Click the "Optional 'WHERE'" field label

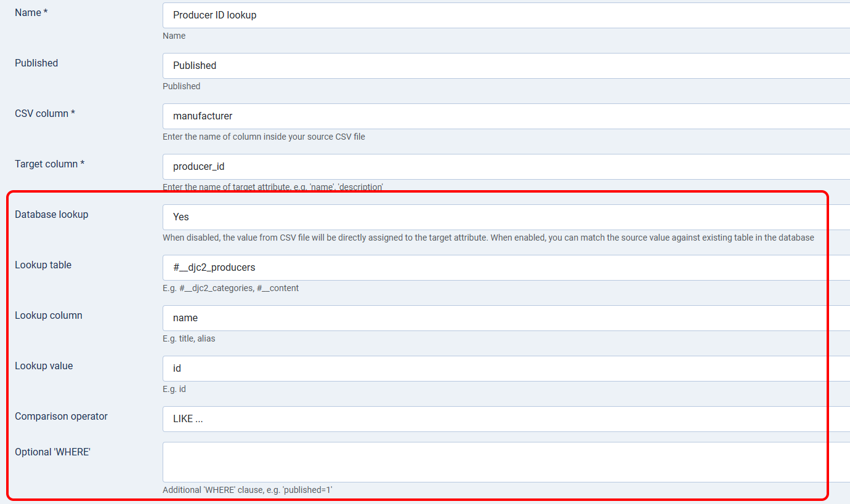(x=53, y=452)
